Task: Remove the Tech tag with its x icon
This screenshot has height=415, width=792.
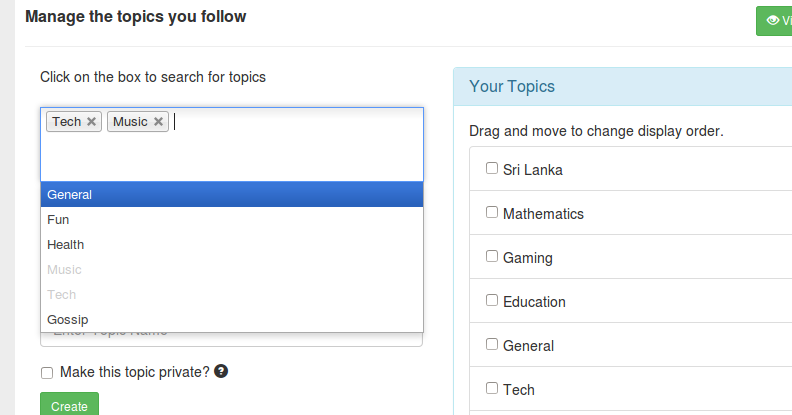Action: click(x=92, y=122)
